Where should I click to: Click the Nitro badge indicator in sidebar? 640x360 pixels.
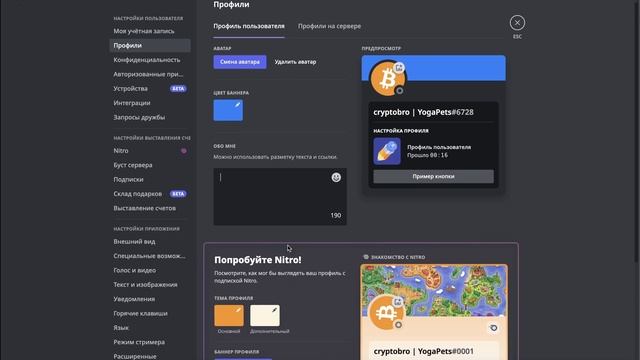click(184, 151)
